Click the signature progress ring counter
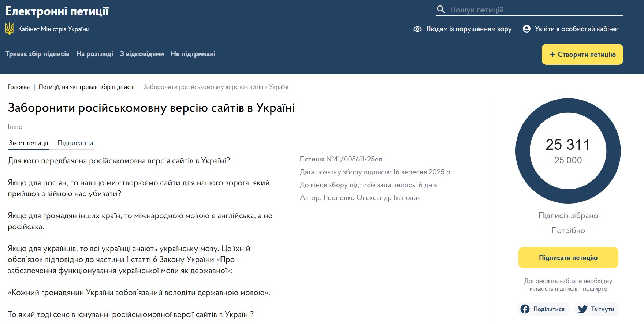Viewport: 644px width, 324px height. [x=568, y=151]
